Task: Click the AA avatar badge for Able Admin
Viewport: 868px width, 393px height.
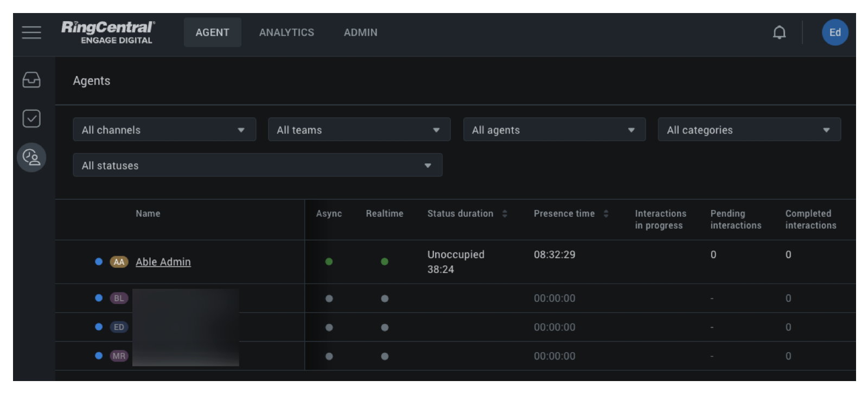Action: coord(119,262)
